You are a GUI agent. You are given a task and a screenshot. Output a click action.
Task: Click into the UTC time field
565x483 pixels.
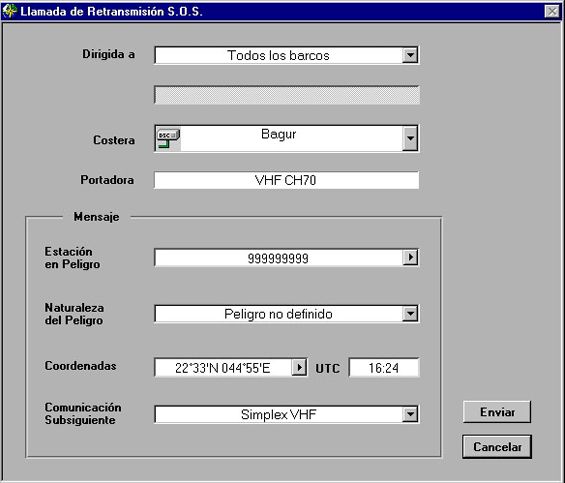pyautogui.click(x=384, y=368)
